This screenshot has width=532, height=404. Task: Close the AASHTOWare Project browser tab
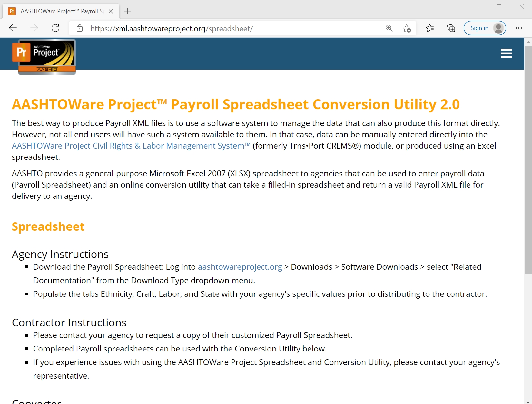(111, 11)
